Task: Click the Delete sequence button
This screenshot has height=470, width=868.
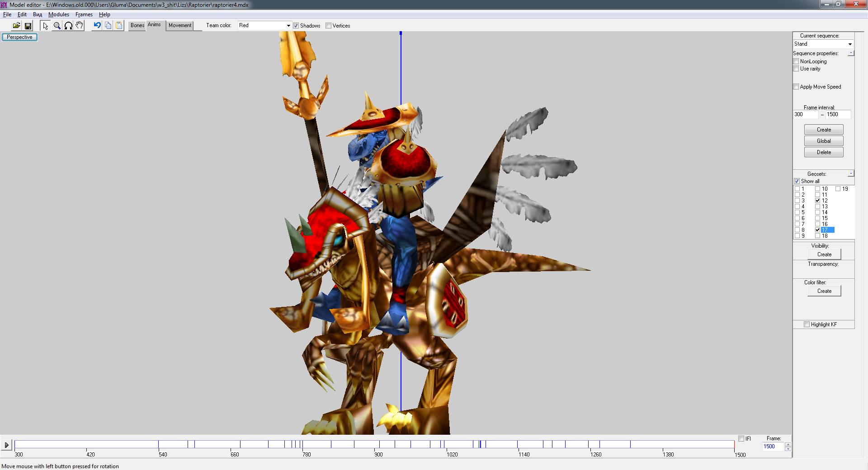Action: click(x=824, y=152)
